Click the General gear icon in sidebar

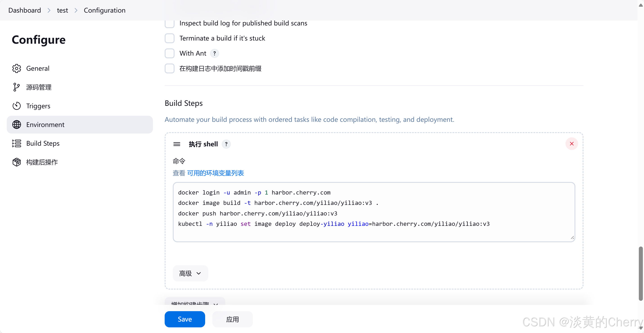[16, 68]
